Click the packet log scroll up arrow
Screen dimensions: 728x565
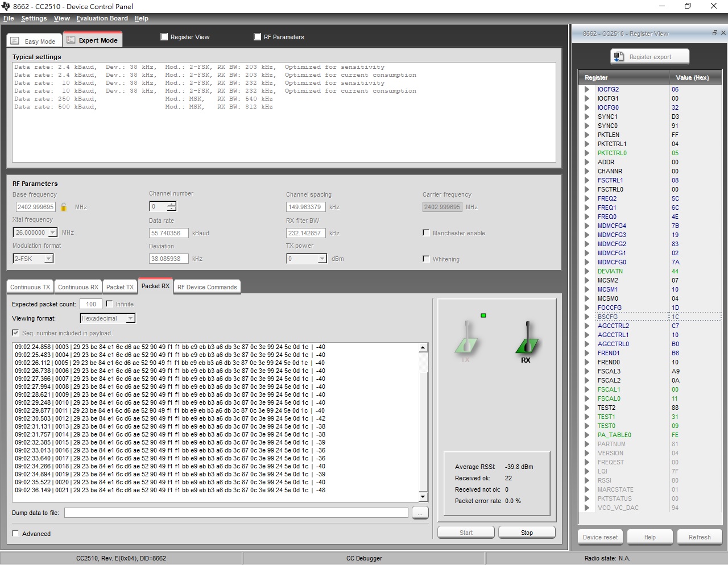coord(423,347)
